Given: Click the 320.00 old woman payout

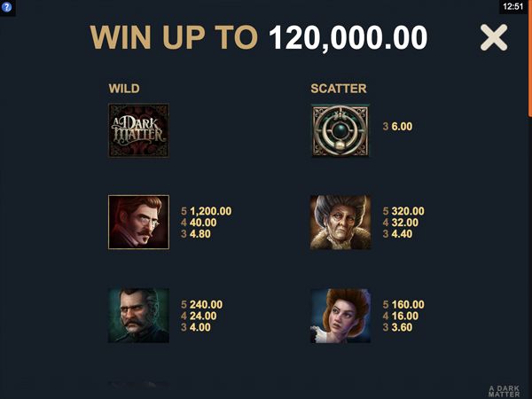Looking at the screenshot, I should pos(408,211).
